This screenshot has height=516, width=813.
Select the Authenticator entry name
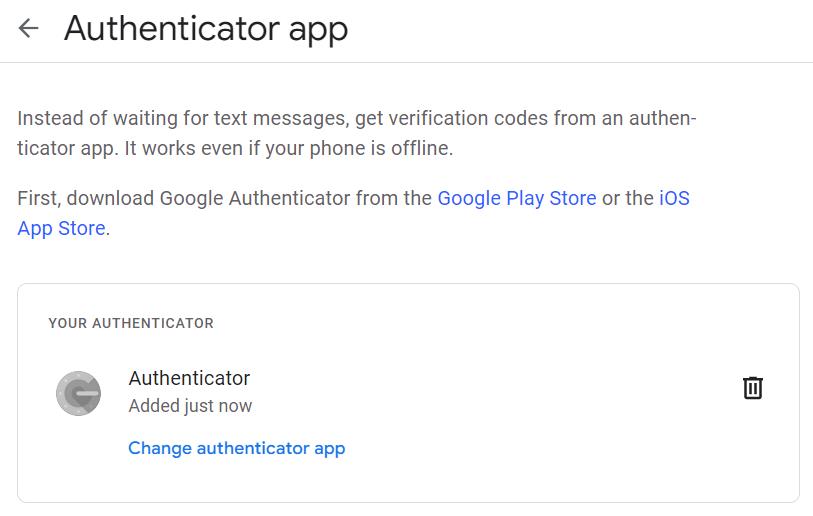[x=189, y=378]
